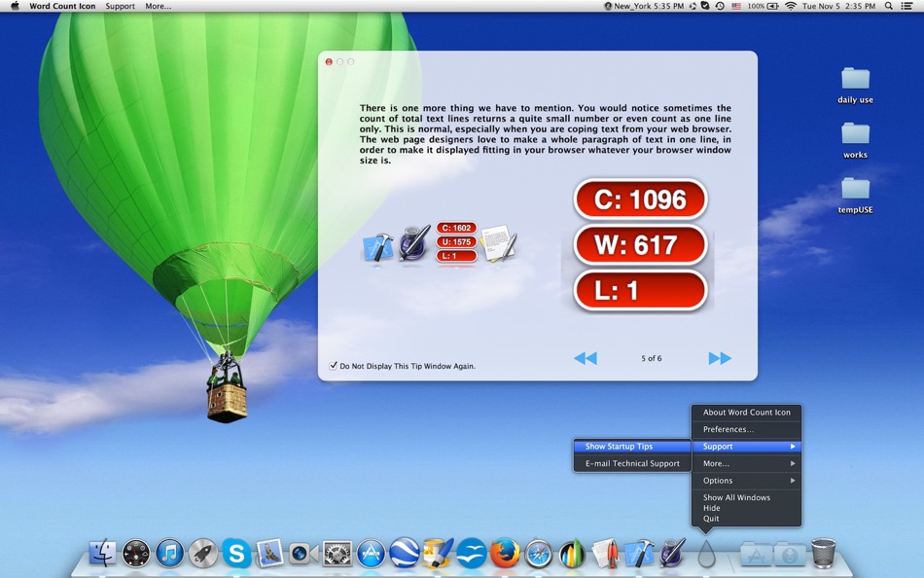Screen dimensions: 924x578
Task: Click the Wi-Fi status icon
Action: tap(791, 6)
